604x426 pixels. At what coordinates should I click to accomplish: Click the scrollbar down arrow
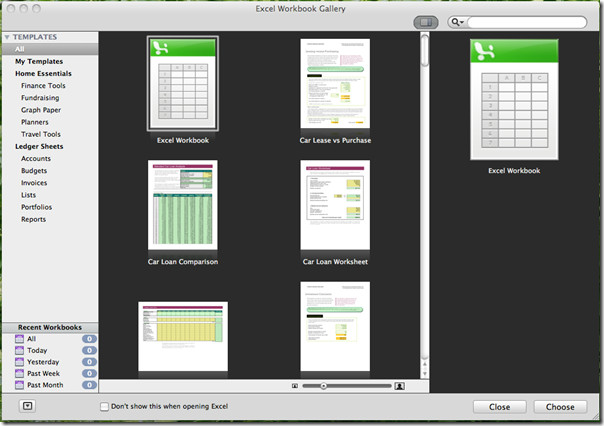[424, 373]
